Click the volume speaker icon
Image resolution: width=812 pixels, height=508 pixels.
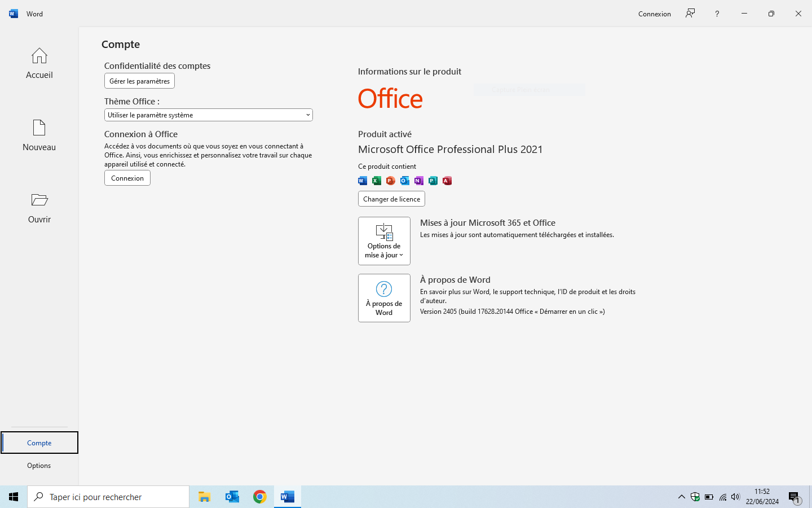click(x=735, y=497)
